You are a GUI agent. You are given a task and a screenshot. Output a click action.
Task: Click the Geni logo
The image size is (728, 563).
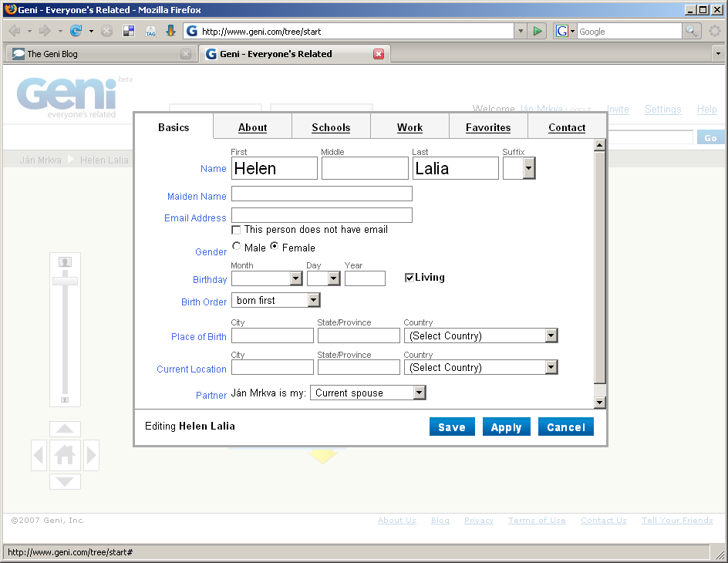click(x=67, y=96)
